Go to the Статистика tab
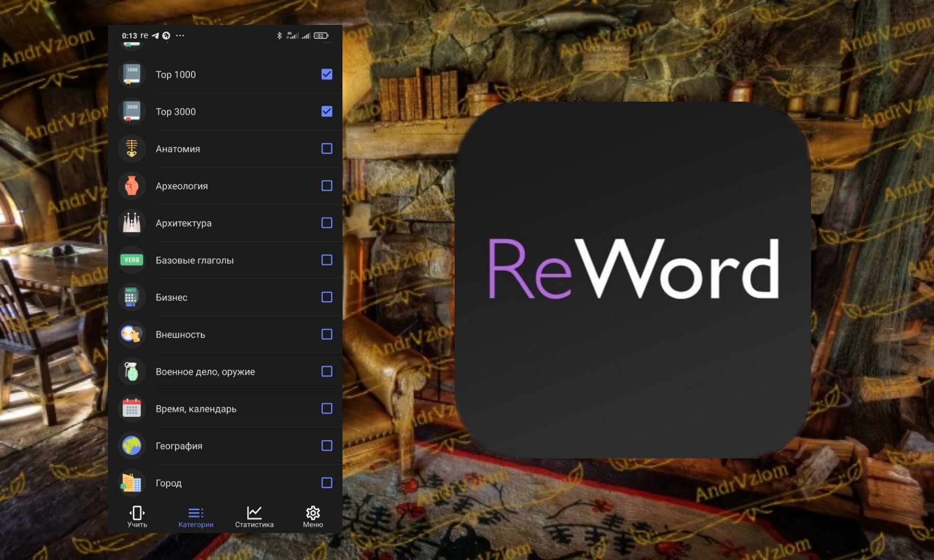Screen dimensions: 934x560 [x=254, y=517]
